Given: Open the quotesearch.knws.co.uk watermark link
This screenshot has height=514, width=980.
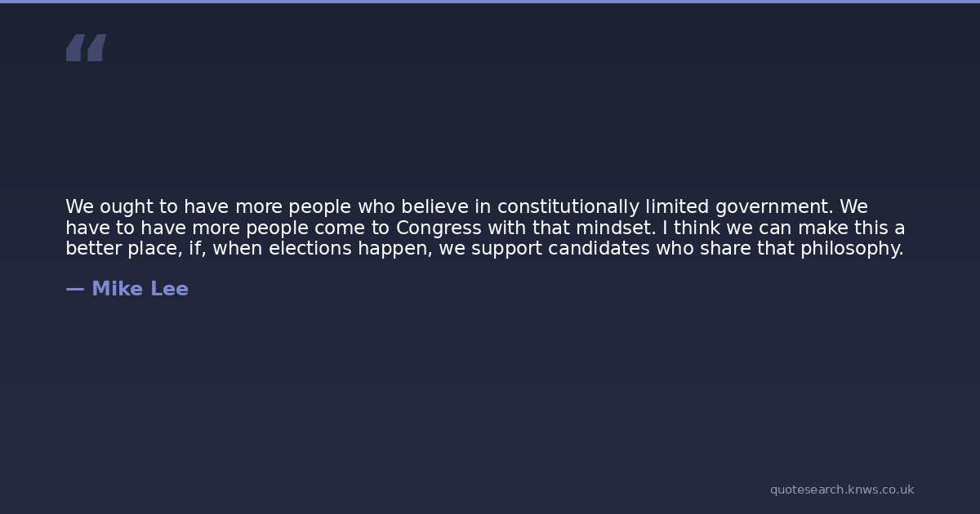Looking at the screenshot, I should (x=841, y=490).
